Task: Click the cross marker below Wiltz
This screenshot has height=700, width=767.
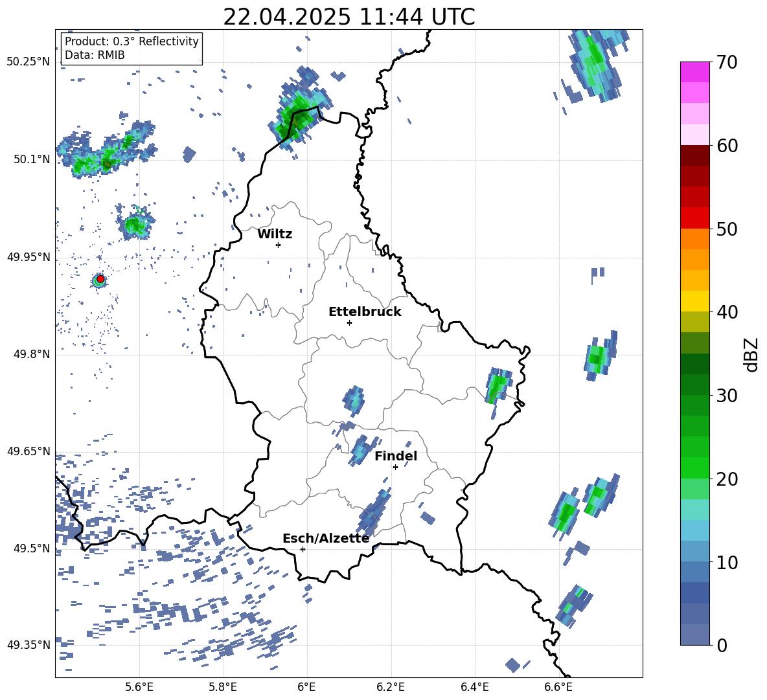Action: click(279, 245)
